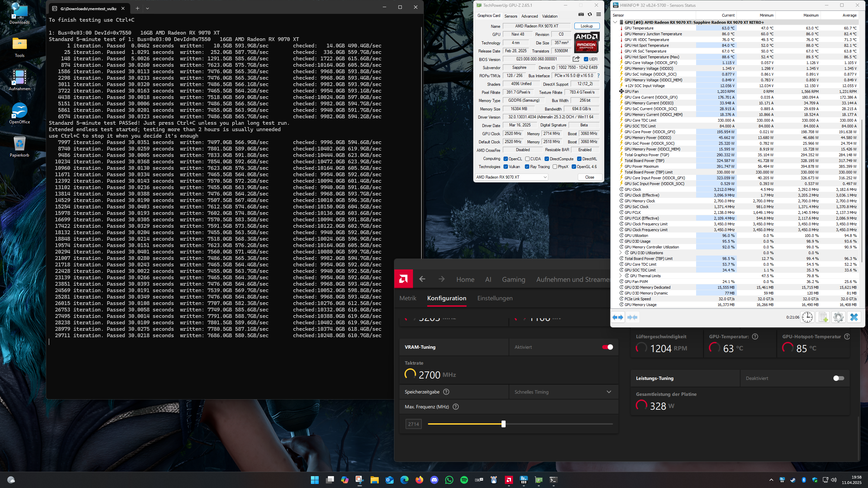
Task: Click the GPU-Z refresh icon
Action: (590, 15)
